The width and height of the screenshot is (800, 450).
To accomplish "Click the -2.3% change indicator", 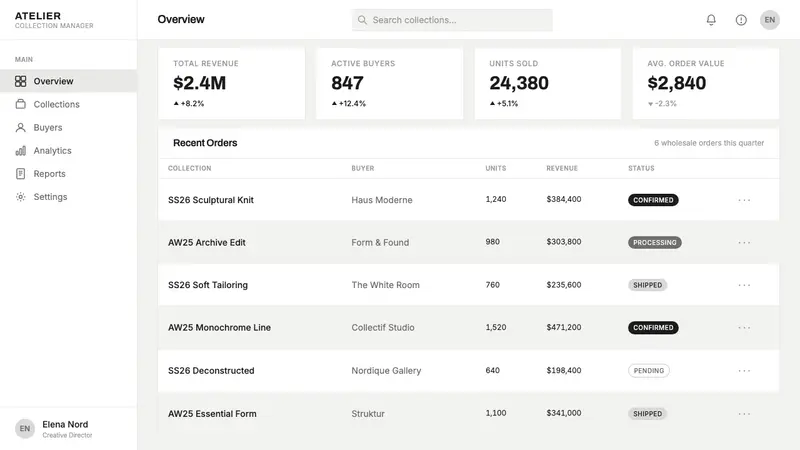I will pos(662,104).
